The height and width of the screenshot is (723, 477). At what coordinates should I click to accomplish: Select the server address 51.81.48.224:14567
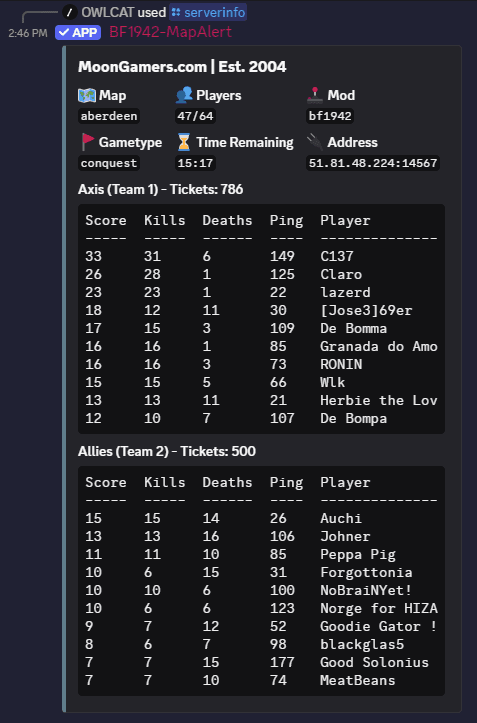pyautogui.click(x=373, y=163)
